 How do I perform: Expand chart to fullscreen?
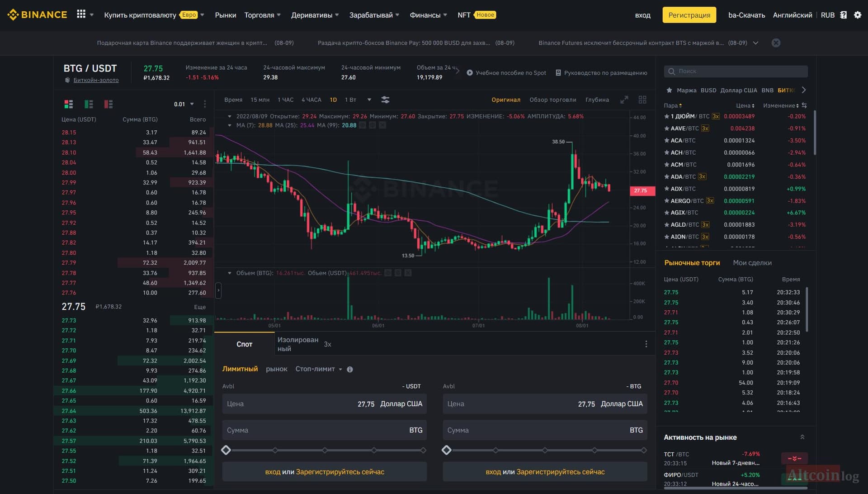pos(624,100)
